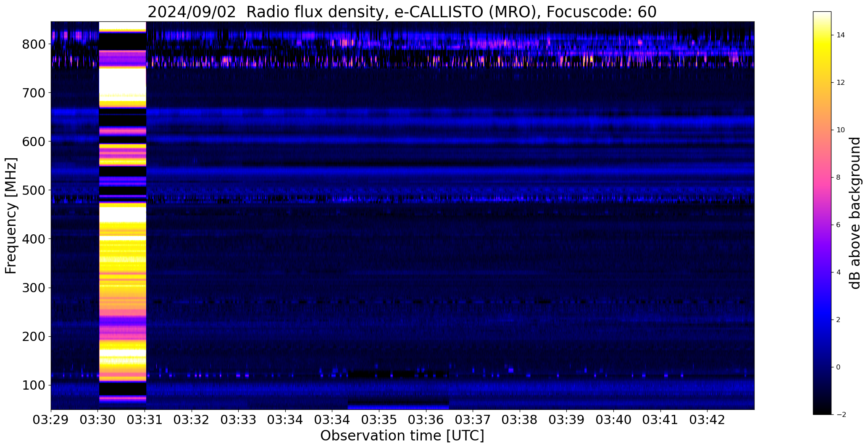Screen dimensions: 868x448
Task: Click the 03:38 time tick label
Action: click(520, 420)
